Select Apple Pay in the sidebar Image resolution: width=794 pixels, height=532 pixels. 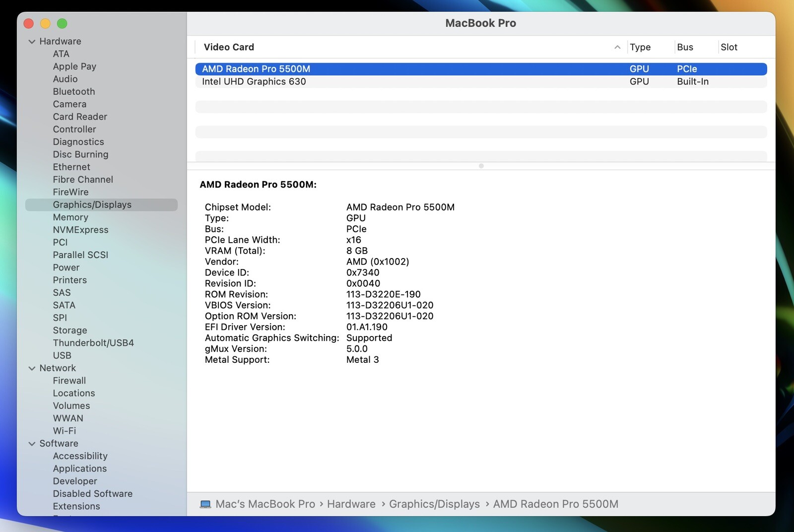(74, 66)
